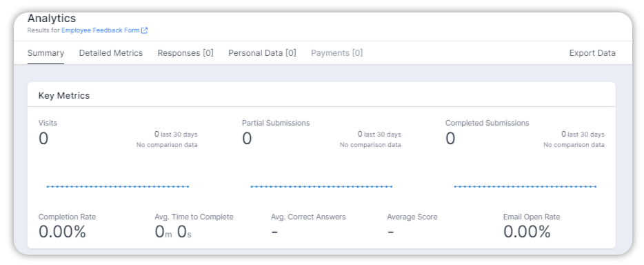Click the 0.00% value under Email Open Rate
This screenshot has height=265, width=644.
click(527, 232)
